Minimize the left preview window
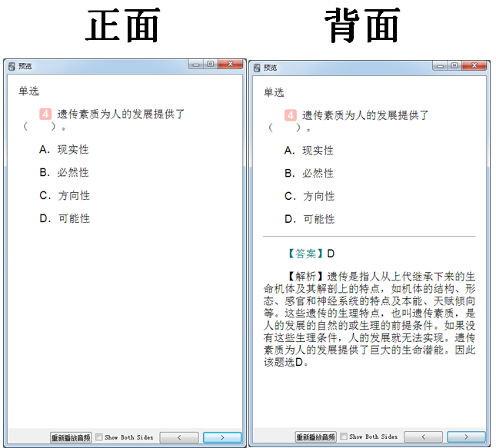This screenshot has width=496, height=448. [196, 65]
